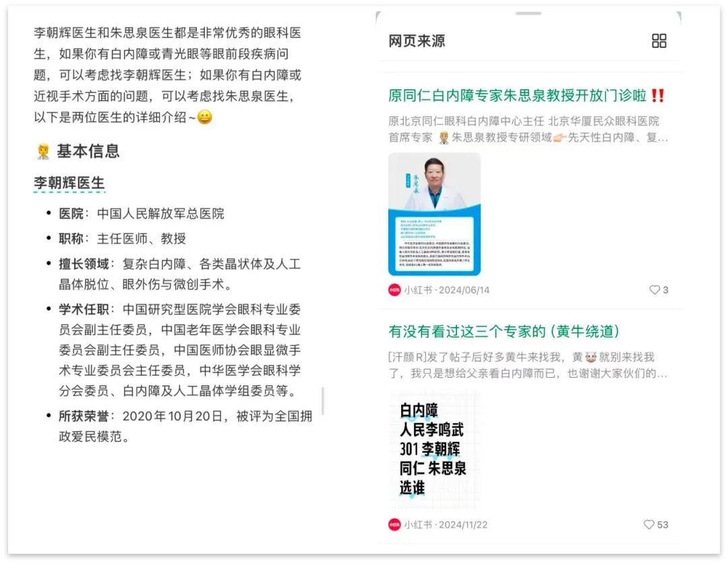Viewport: 728px width, 564px height.
Task: Click the 网页来源 panel title
Action: pos(417,41)
